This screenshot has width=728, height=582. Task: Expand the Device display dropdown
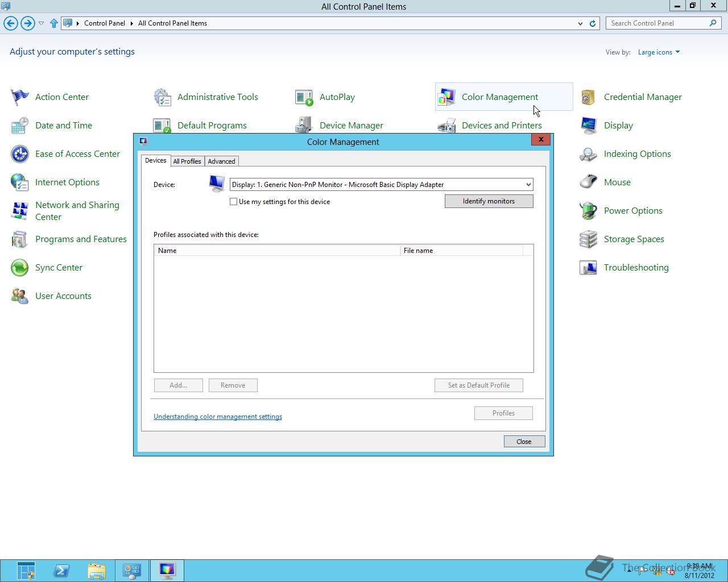coord(528,185)
